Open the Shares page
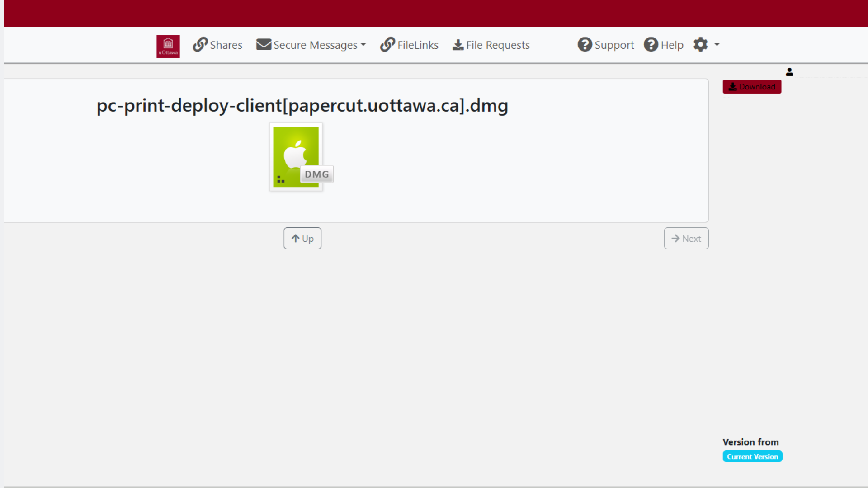Screen dimensions: 868x488 [x=217, y=45]
